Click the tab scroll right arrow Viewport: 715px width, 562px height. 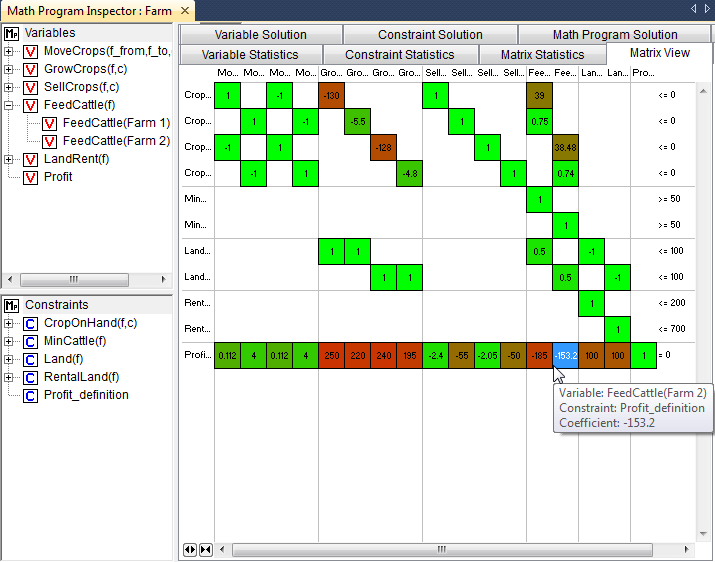(707, 9)
